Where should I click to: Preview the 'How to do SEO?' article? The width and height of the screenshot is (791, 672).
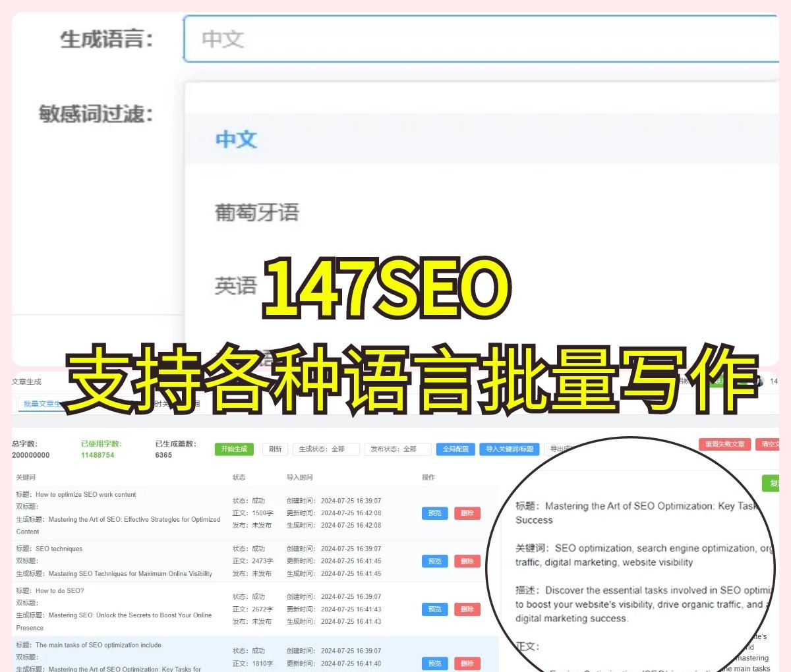pos(434,609)
